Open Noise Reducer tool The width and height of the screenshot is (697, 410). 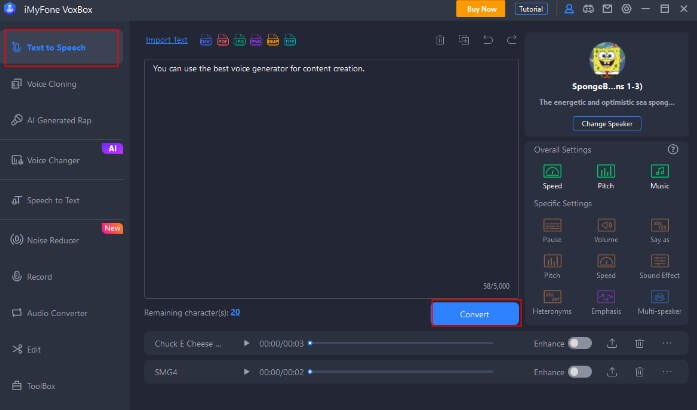(x=45, y=240)
